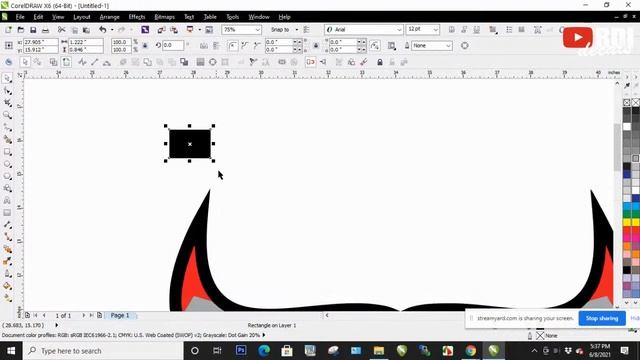This screenshot has width=640, height=360.
Task: Toggle the Bullet list button
Action: tap(509, 30)
